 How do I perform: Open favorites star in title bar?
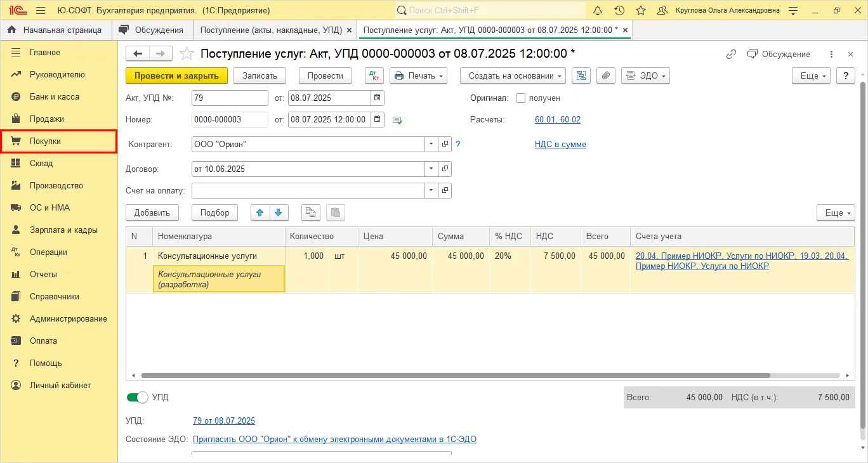click(x=641, y=11)
